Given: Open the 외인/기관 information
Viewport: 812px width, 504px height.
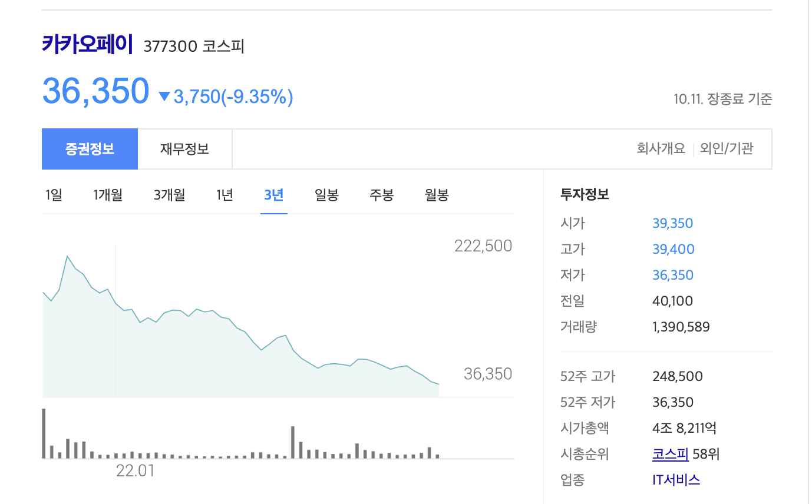Looking at the screenshot, I should point(727,148).
